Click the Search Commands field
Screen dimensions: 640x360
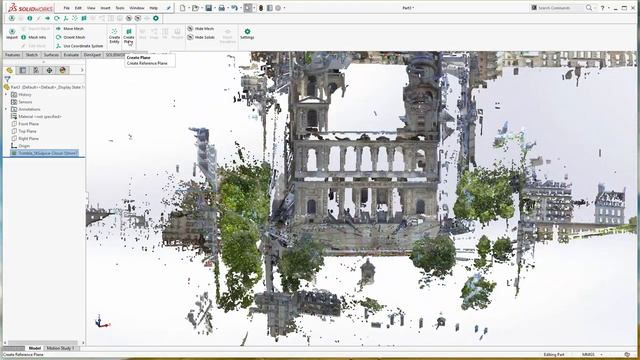[x=558, y=8]
